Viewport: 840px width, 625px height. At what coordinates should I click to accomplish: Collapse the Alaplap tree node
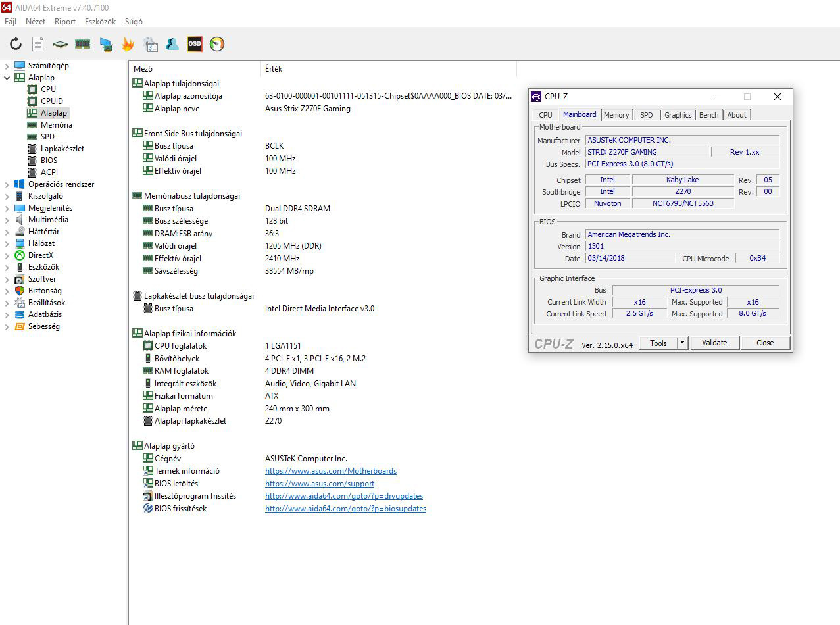point(7,78)
